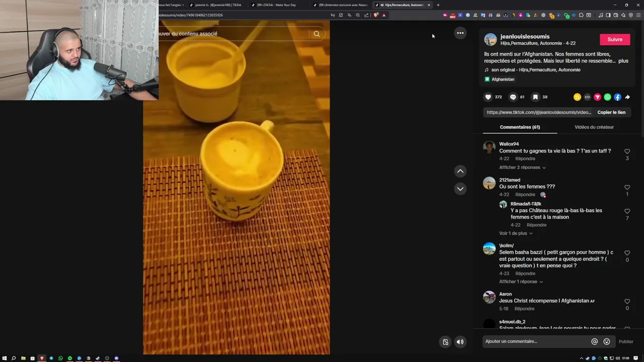Expand 'Afficher 1 réponse' under \kolim/

coord(521,282)
